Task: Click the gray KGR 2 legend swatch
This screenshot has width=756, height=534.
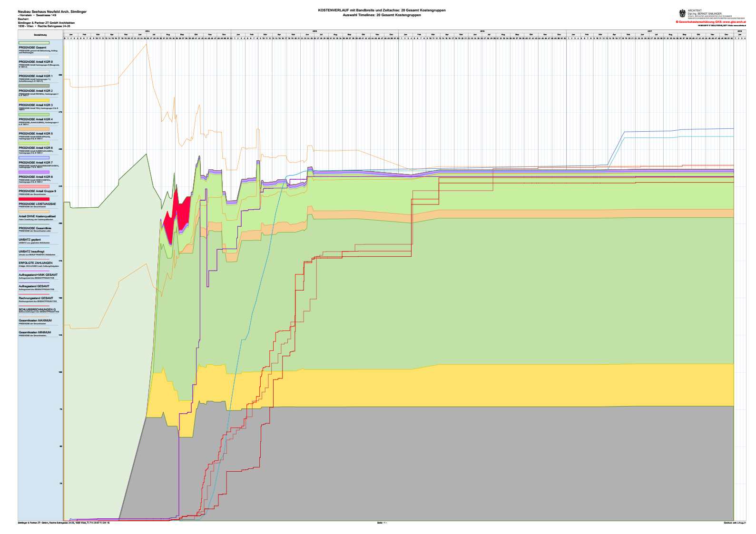Action: [34, 86]
